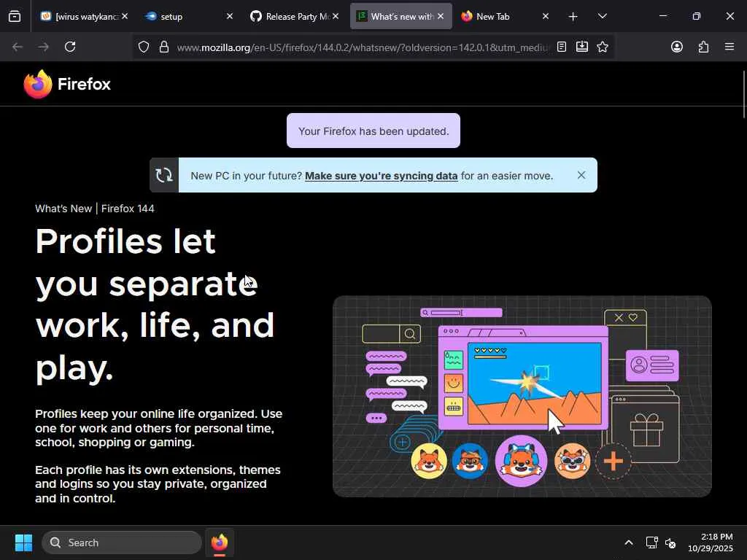Image resolution: width=747 pixels, height=560 pixels.
Task: Bookmark this page with the star
Action: click(602, 47)
